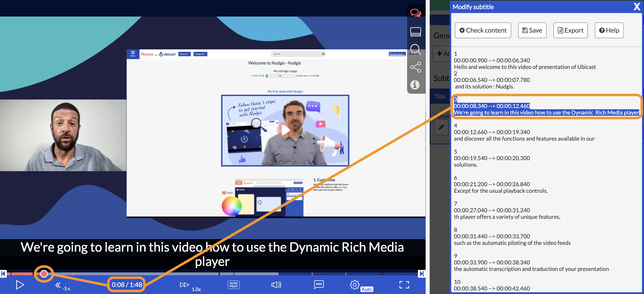
Task: Open the share icon in player sidebar
Action: (x=415, y=67)
